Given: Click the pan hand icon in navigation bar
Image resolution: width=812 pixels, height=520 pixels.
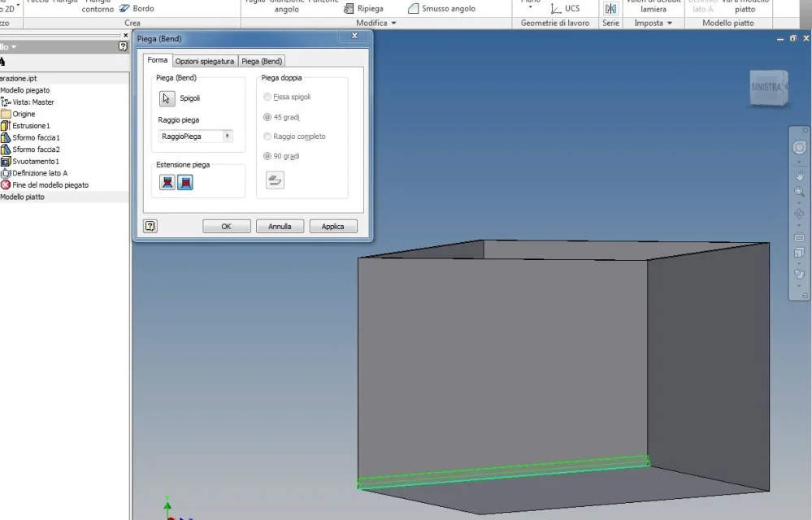Looking at the screenshot, I should (x=799, y=175).
